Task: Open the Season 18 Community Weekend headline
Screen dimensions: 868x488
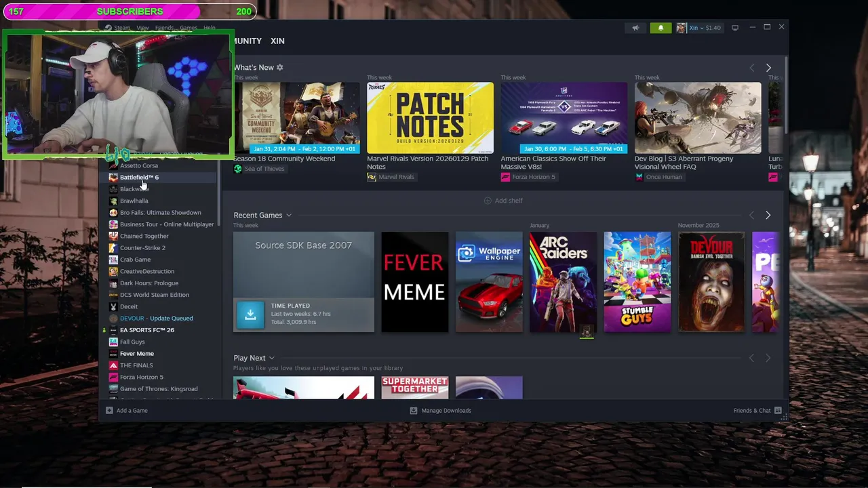Action: 284,159
